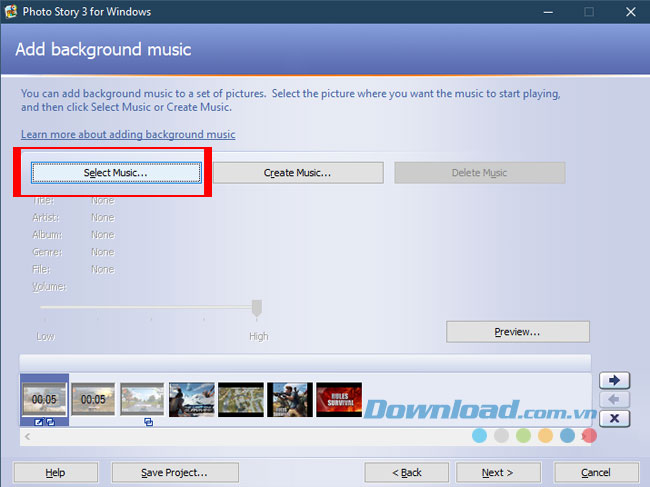Minimize the Photo Story 3 window
Viewport: 650px width, 487px height.
click(548, 12)
